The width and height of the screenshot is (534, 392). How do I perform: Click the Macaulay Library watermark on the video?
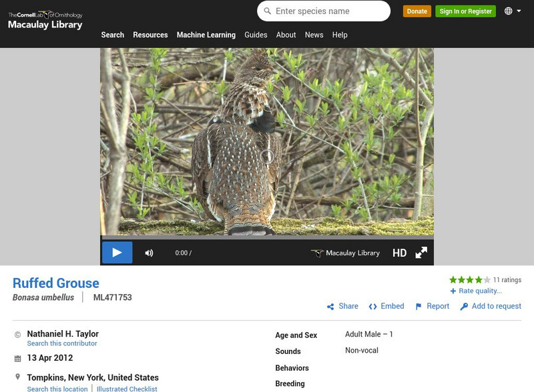coord(348,253)
